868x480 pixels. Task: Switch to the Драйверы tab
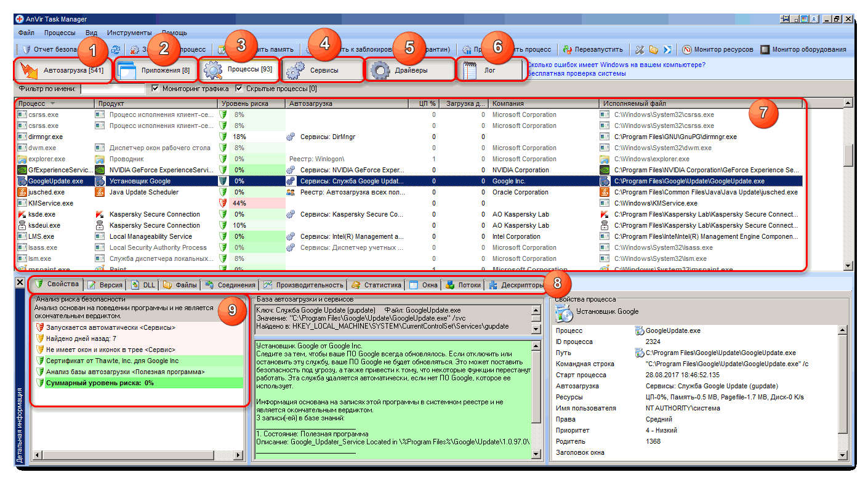[x=411, y=71]
